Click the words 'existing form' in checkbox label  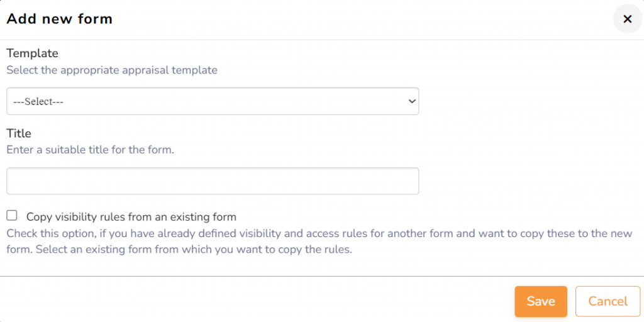[204, 217]
